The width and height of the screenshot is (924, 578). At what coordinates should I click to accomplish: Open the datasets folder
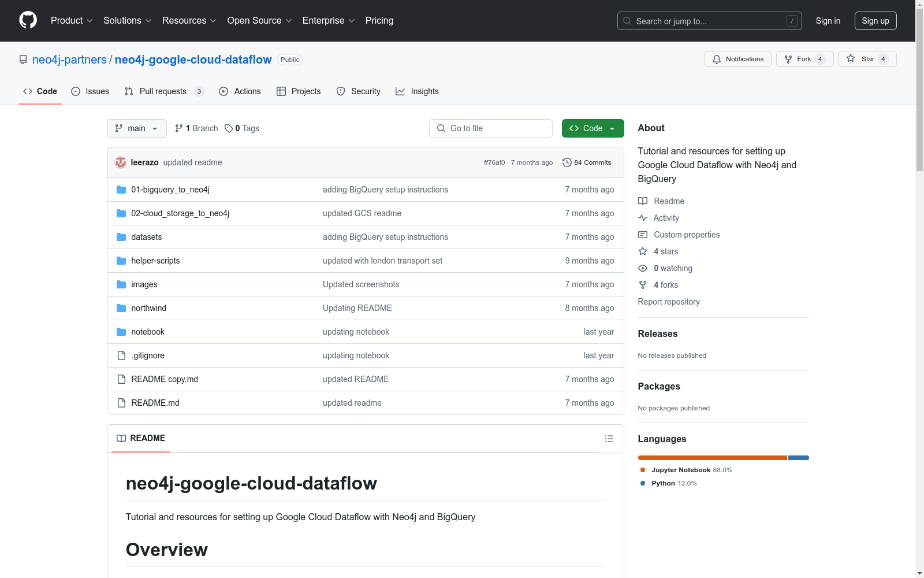click(x=147, y=237)
